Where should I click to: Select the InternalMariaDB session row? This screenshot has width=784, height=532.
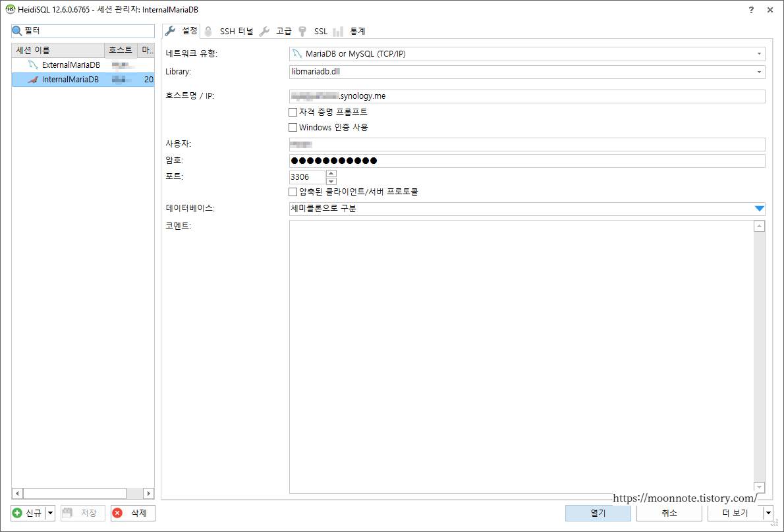point(83,80)
